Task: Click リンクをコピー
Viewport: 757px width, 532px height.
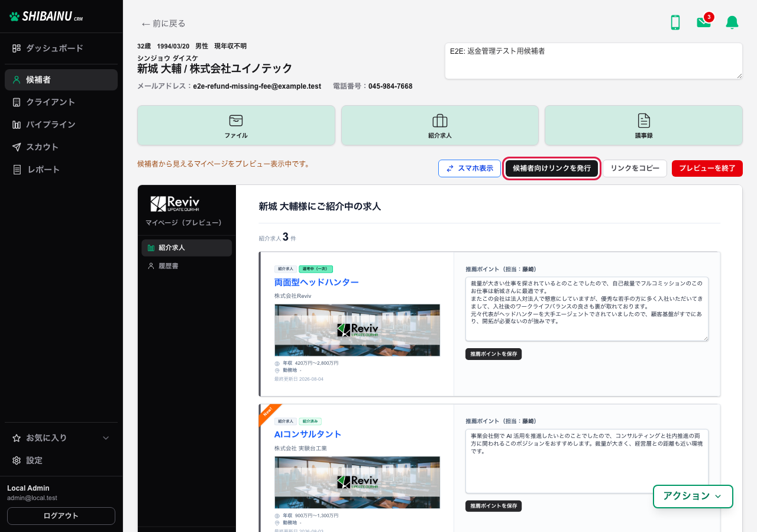Action: 635,168
